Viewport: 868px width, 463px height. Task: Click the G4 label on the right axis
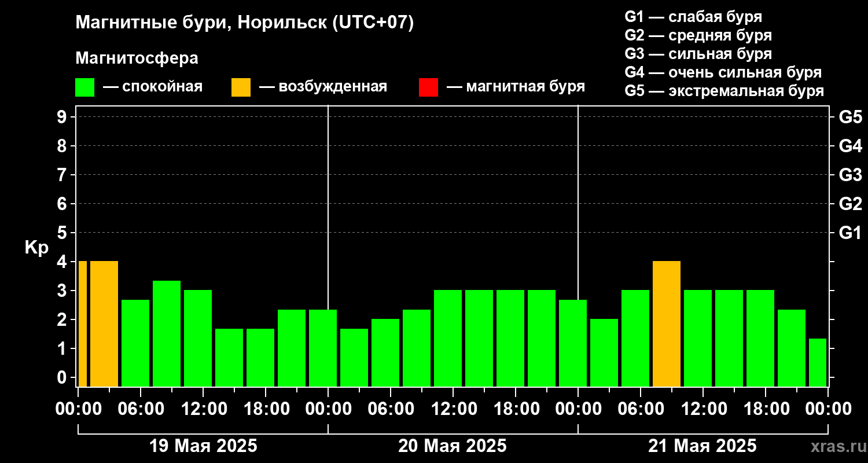(x=851, y=146)
